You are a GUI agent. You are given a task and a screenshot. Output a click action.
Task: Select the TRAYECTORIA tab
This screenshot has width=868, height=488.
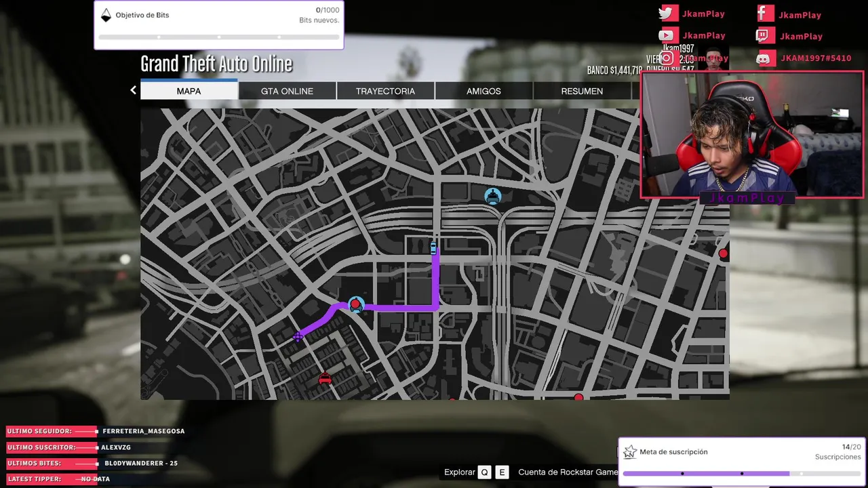(385, 91)
